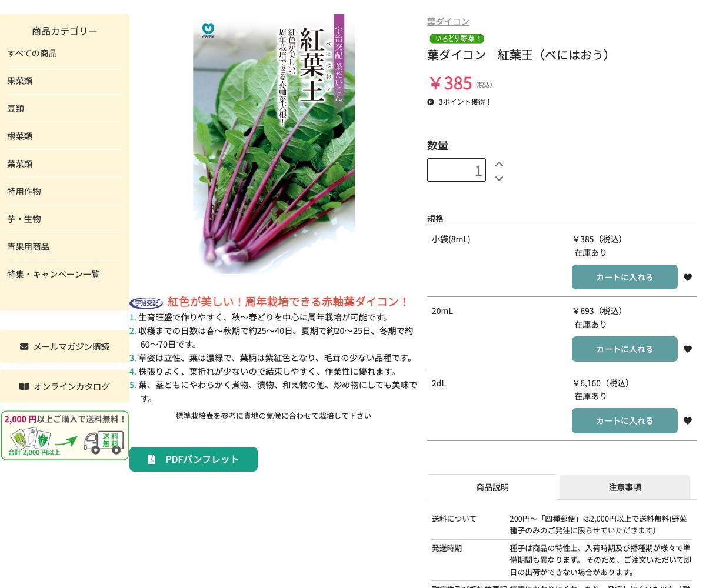The image size is (706, 588).
Task: Toggle the favorite heart for the 20mL size
Action: point(687,349)
